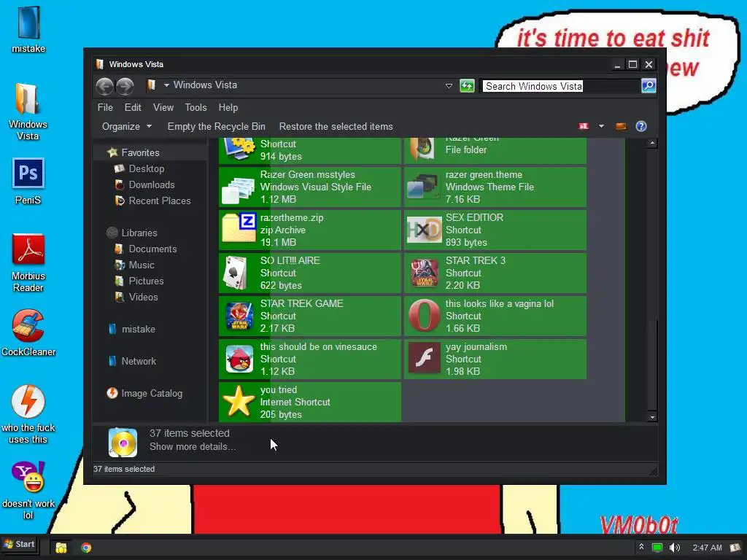
Task: Select the Angry Birds vinesauce shortcut icon
Action: [x=239, y=359]
